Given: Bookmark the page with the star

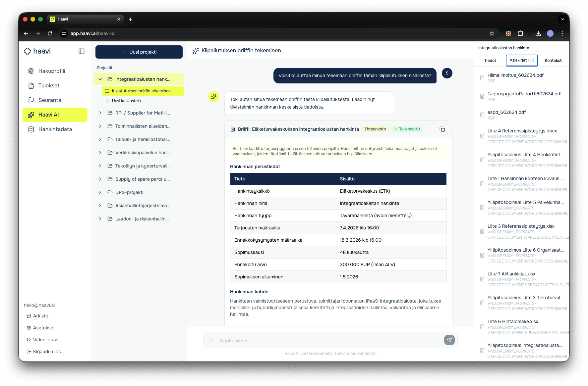Looking at the screenshot, I should click(492, 33).
